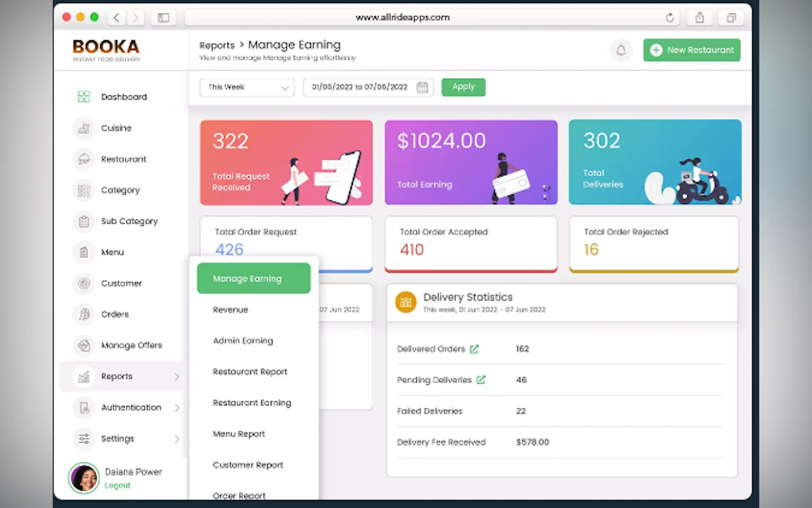Open Delivered Orders external link icon

(474, 349)
